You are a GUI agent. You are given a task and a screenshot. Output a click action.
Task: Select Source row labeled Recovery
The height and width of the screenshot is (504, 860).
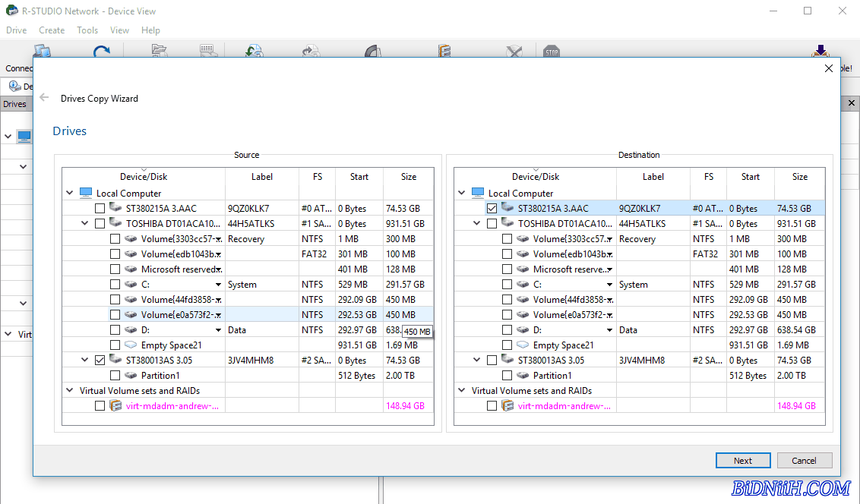[x=248, y=239]
